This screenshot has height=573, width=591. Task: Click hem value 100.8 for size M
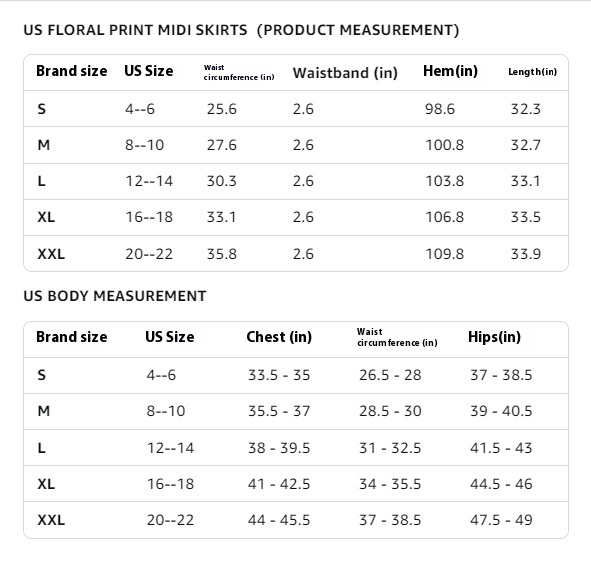point(444,145)
